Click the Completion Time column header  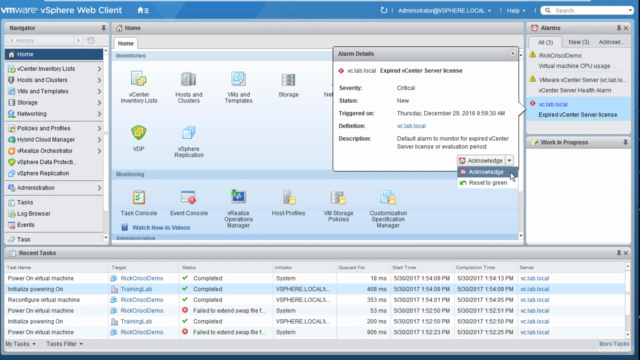tap(485, 267)
